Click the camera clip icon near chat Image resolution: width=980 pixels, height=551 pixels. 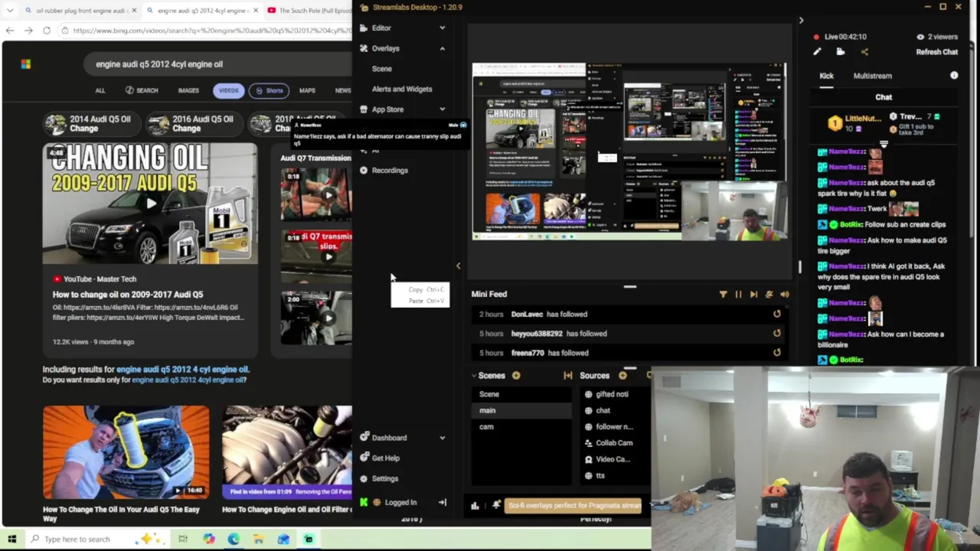coord(841,52)
